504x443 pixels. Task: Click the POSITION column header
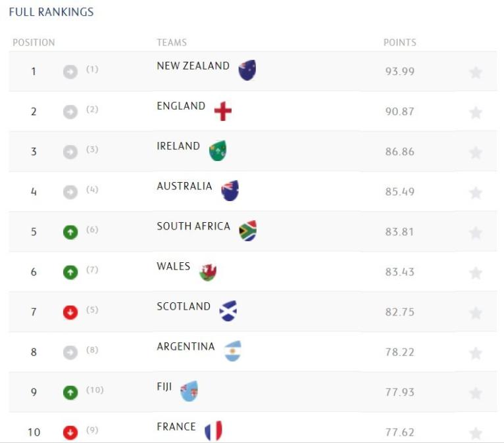tap(34, 43)
